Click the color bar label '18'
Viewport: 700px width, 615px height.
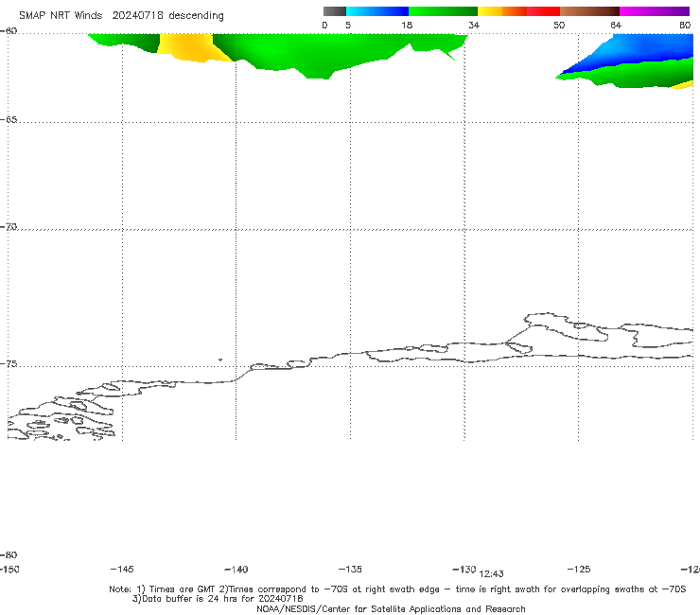coord(407,26)
